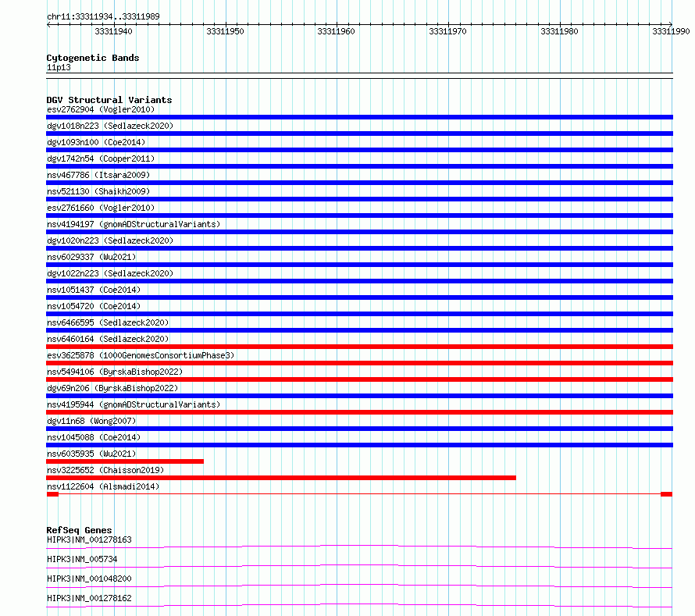The height and width of the screenshot is (616, 695).
Task: Click the blue bar under dgv1093n100
Action: click(359, 150)
